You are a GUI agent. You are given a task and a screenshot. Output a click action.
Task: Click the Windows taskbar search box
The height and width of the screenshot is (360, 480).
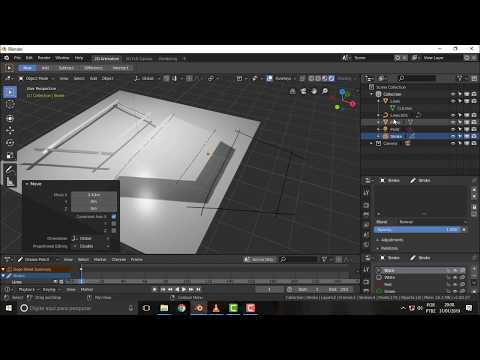[x=77, y=308]
